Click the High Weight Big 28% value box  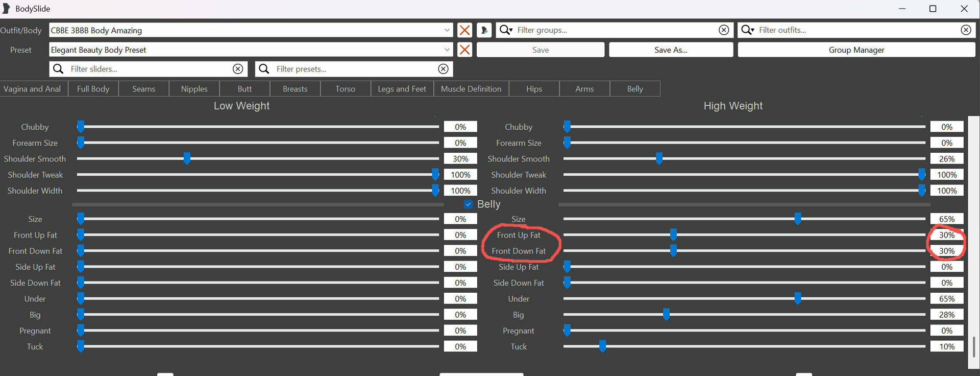pos(946,315)
